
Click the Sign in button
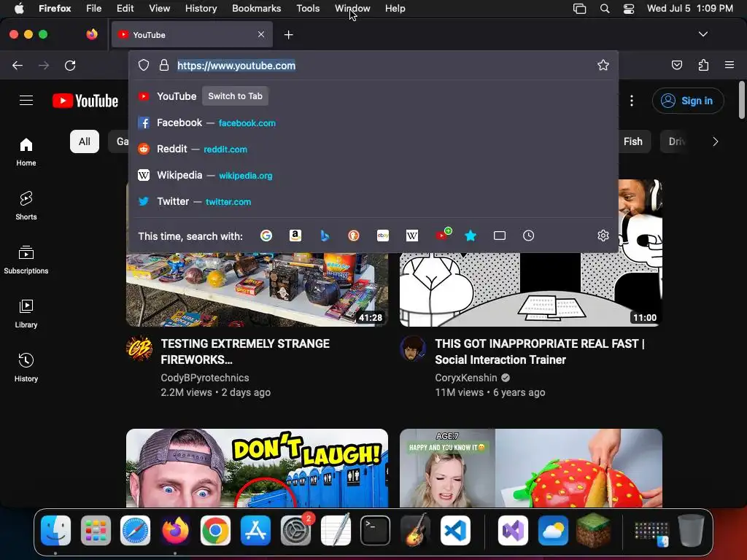(688, 101)
